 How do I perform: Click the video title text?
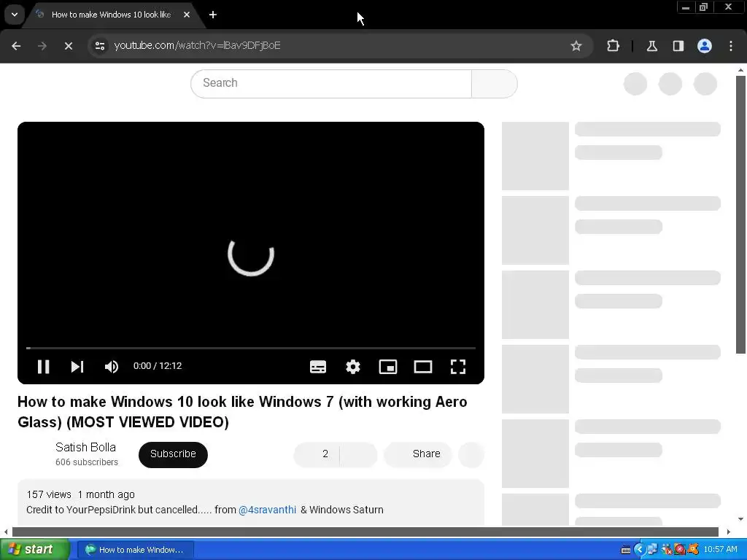pyautogui.click(x=242, y=412)
